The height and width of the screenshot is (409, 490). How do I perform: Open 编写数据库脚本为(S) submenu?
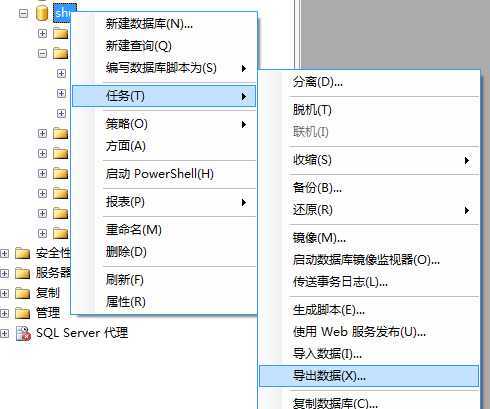point(164,68)
